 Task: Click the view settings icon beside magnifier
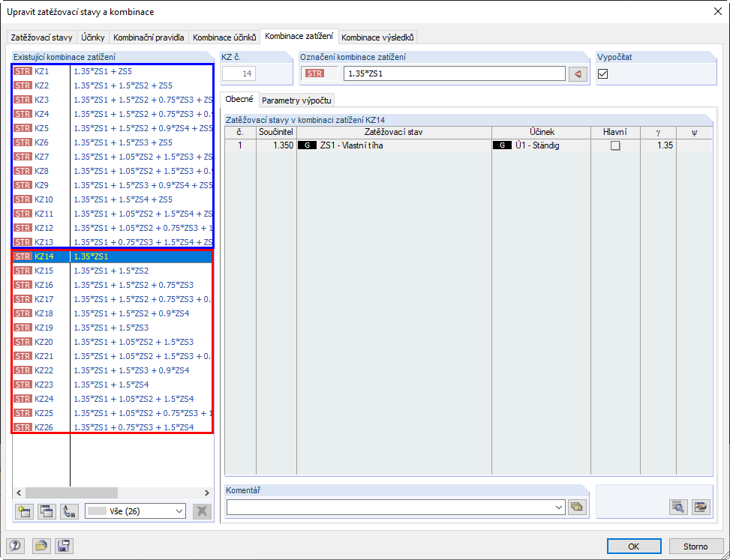700,507
